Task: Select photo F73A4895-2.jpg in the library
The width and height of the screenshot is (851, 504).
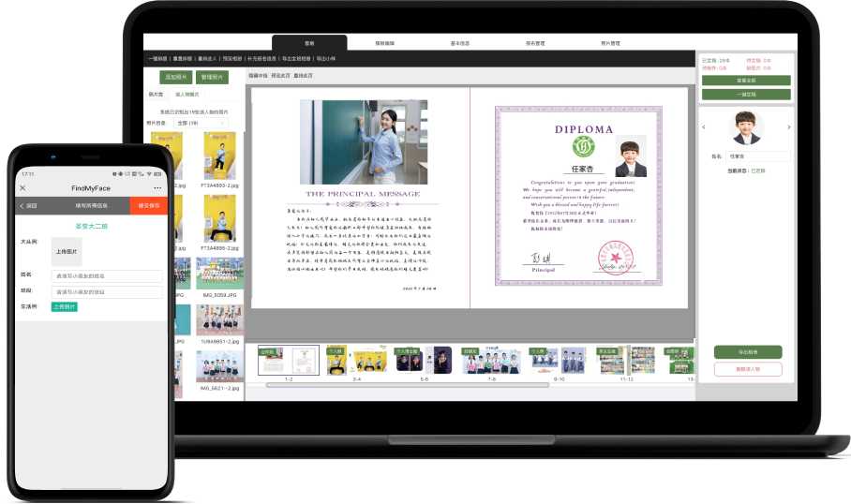Action: (x=220, y=219)
